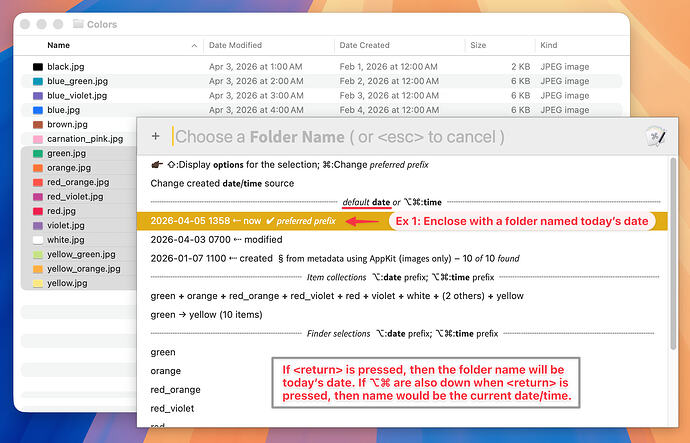This screenshot has width=690, height=443.
Task: Pick orange under Finder selections
Action: pyautogui.click(x=165, y=371)
